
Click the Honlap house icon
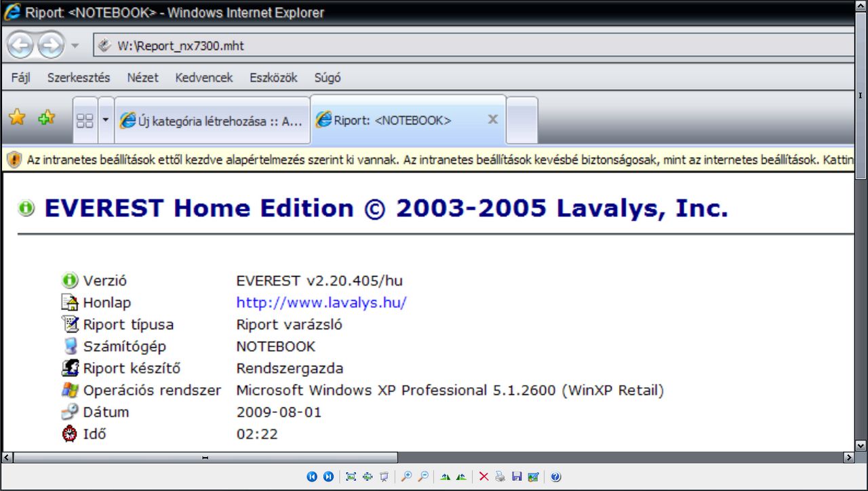70,302
